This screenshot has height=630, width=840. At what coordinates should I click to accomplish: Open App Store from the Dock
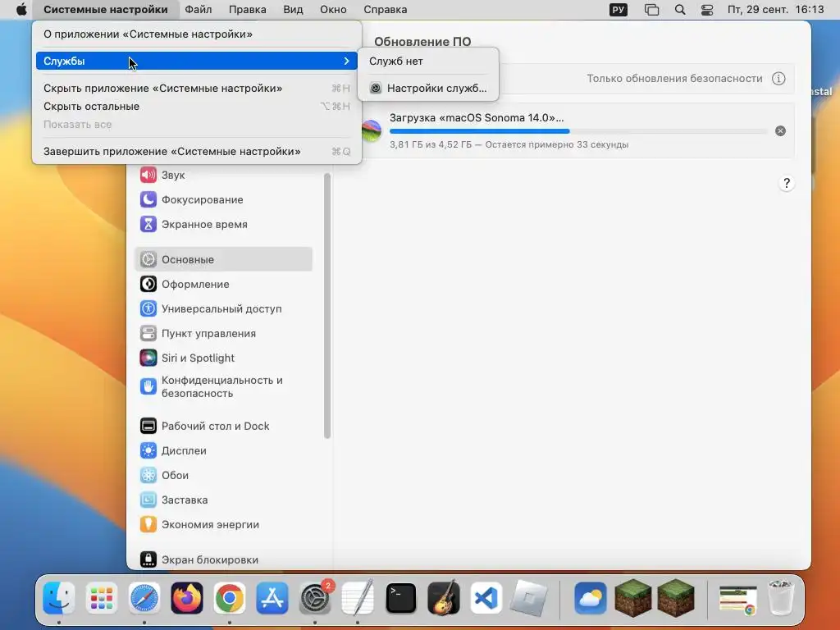(x=272, y=598)
